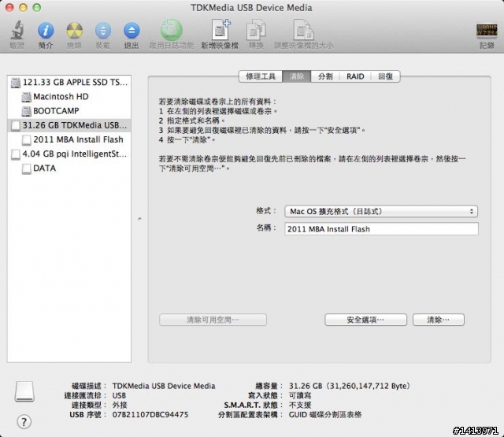Viewport: 504px width, 437px height.
Task: Click GUID partition map scheme text
Action: coord(325,414)
